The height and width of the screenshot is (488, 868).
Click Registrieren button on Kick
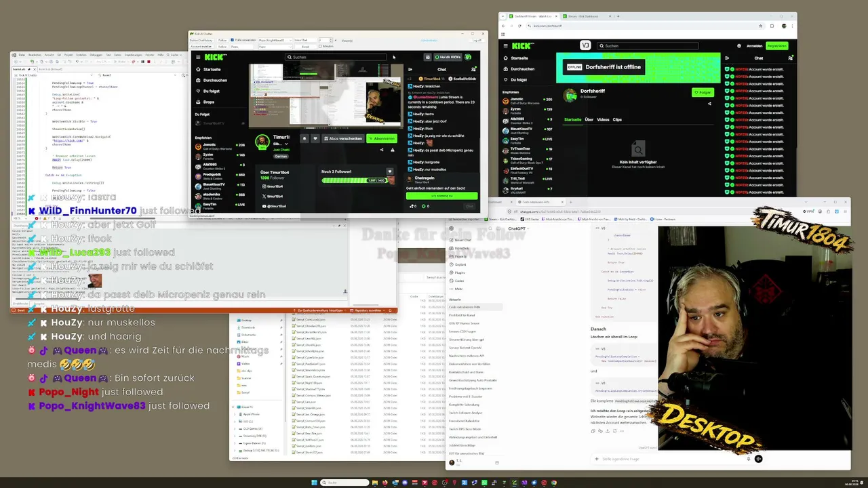click(777, 46)
